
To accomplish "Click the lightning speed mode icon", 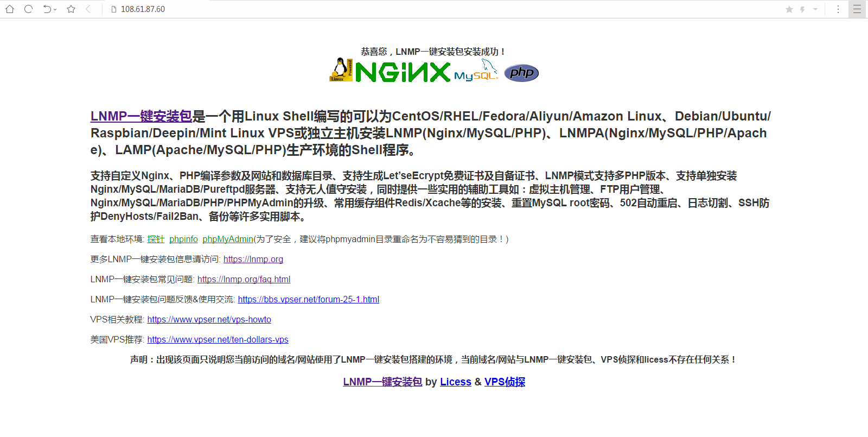I will [802, 9].
